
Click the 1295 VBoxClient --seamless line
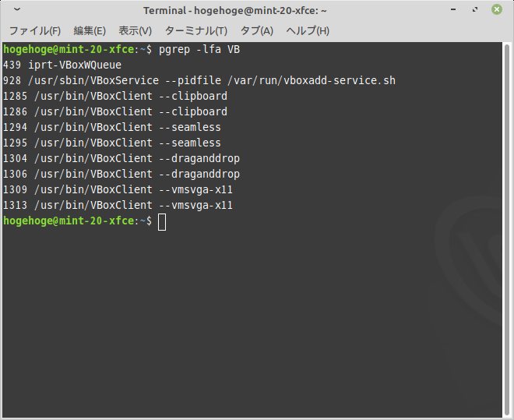tap(112, 143)
